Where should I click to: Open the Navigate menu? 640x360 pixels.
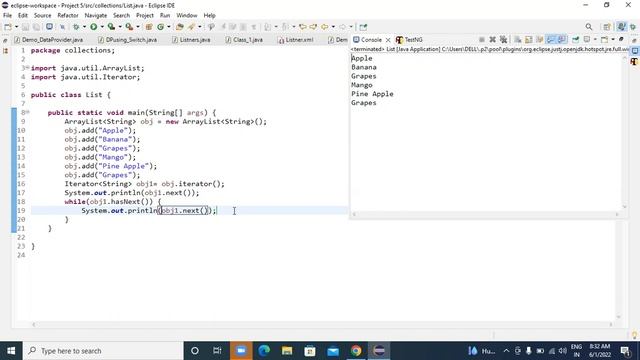[x=96, y=16]
